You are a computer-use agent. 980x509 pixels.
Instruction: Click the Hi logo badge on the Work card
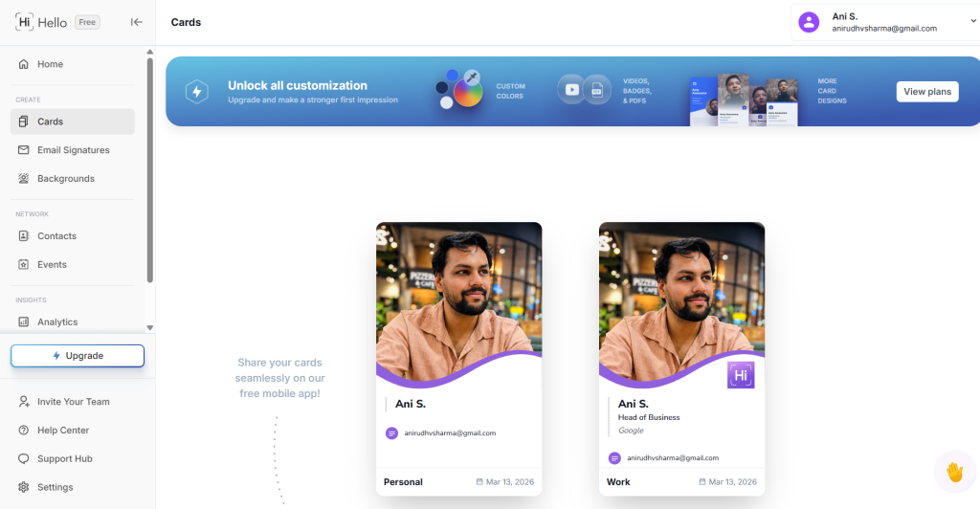(x=741, y=375)
